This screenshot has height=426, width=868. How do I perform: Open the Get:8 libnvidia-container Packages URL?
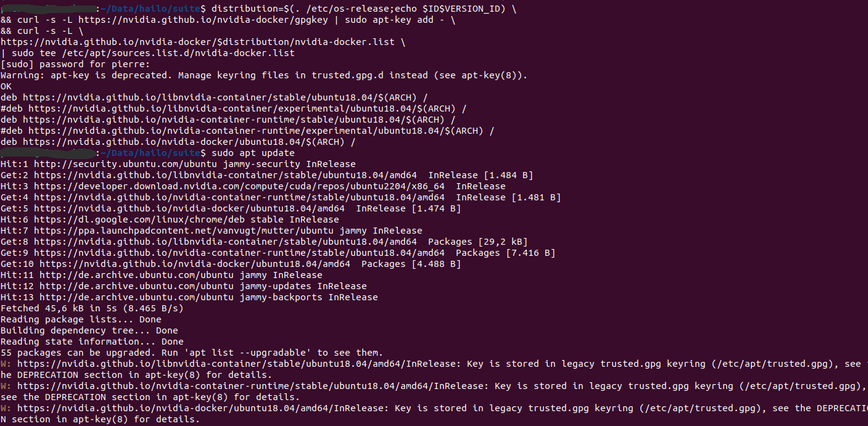(225, 242)
